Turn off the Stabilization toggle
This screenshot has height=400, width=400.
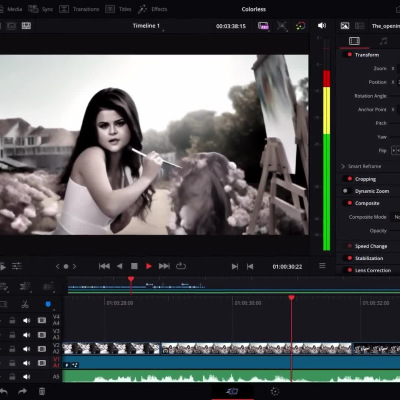[350, 258]
